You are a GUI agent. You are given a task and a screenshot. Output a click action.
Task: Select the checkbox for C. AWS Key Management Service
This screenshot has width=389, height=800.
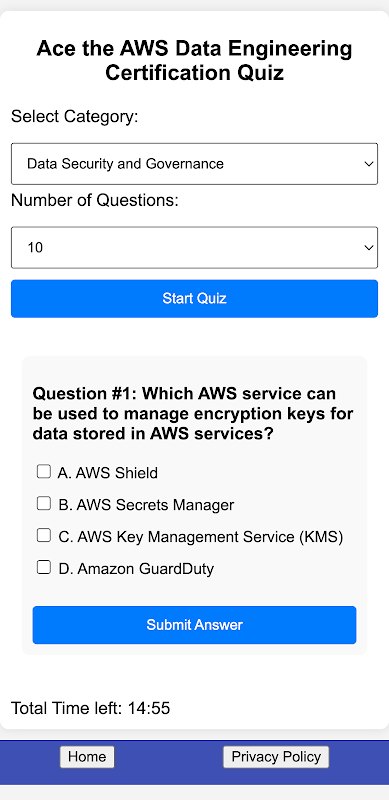click(x=44, y=535)
